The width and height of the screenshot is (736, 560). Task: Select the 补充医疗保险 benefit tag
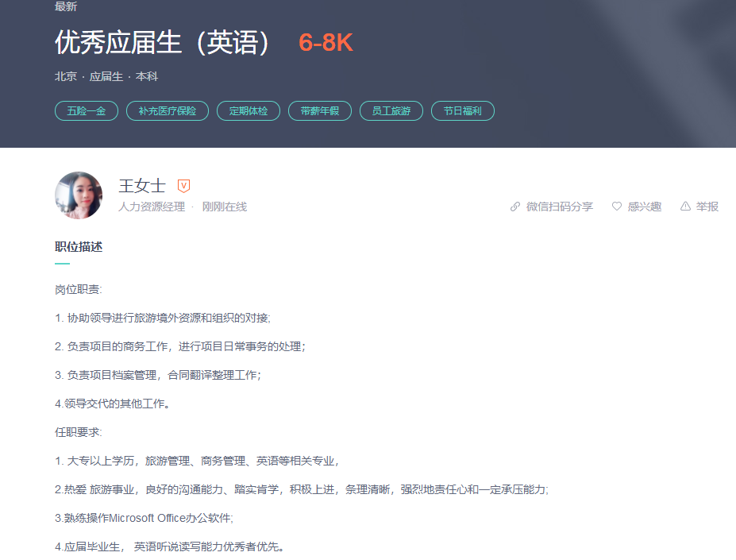tap(168, 111)
